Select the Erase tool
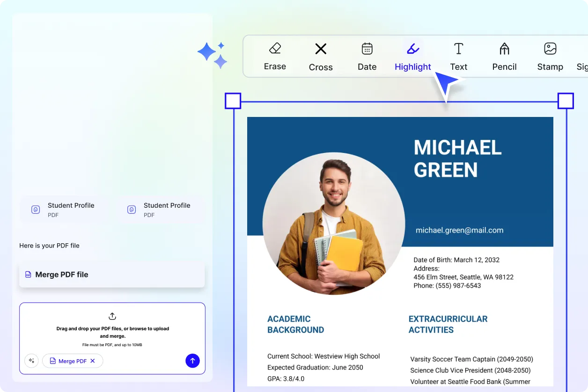The image size is (588, 392). (275, 56)
